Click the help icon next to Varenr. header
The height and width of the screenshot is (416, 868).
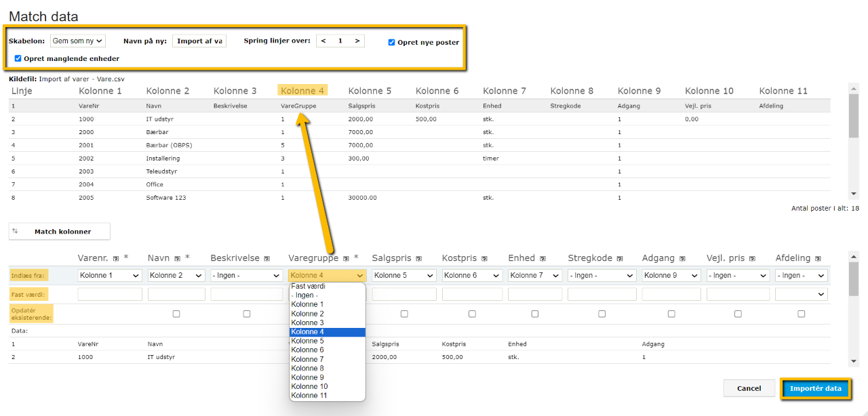click(x=115, y=258)
